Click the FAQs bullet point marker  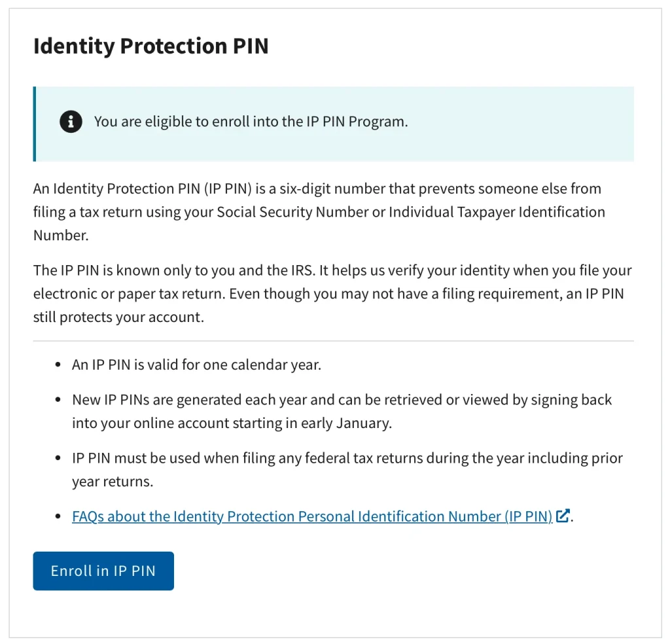(x=57, y=516)
